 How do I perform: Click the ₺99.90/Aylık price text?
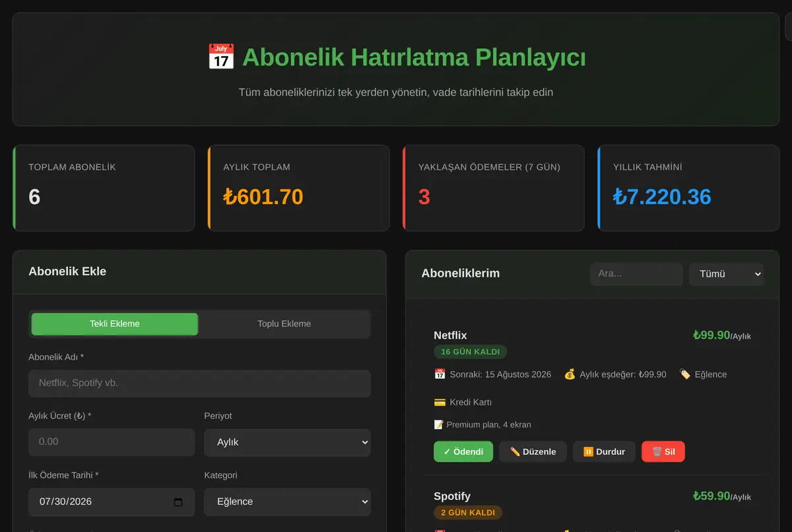tap(721, 335)
